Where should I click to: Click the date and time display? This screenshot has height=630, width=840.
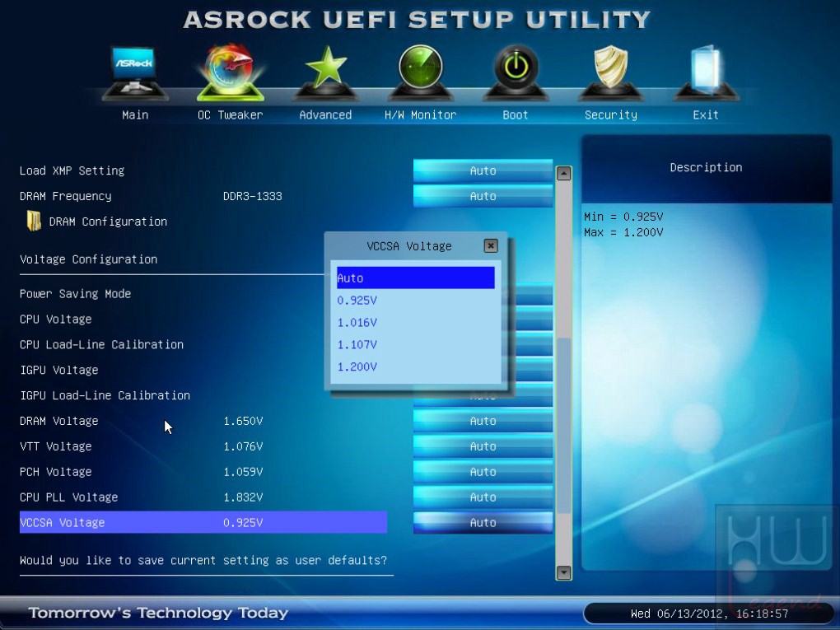(x=709, y=614)
